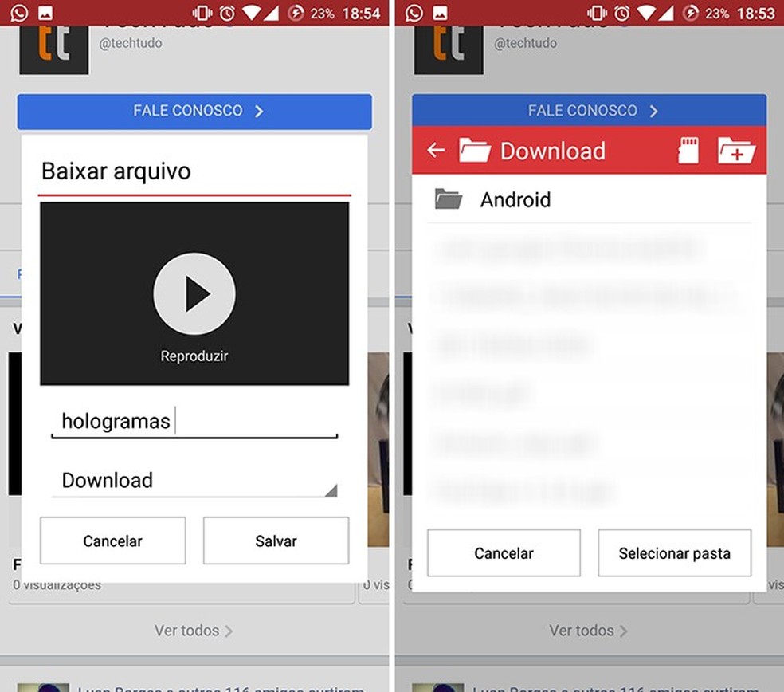Image resolution: width=784 pixels, height=692 pixels.
Task: Select the SD card icon in Download toolbar
Action: [688, 151]
